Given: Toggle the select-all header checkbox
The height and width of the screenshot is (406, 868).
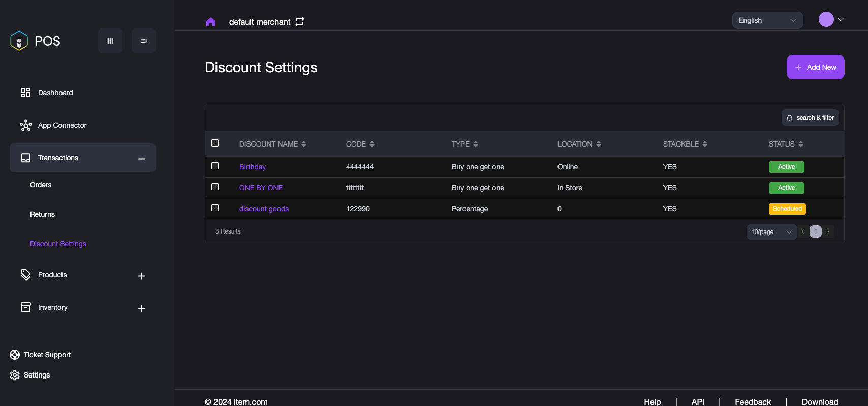Looking at the screenshot, I should pyautogui.click(x=215, y=143).
